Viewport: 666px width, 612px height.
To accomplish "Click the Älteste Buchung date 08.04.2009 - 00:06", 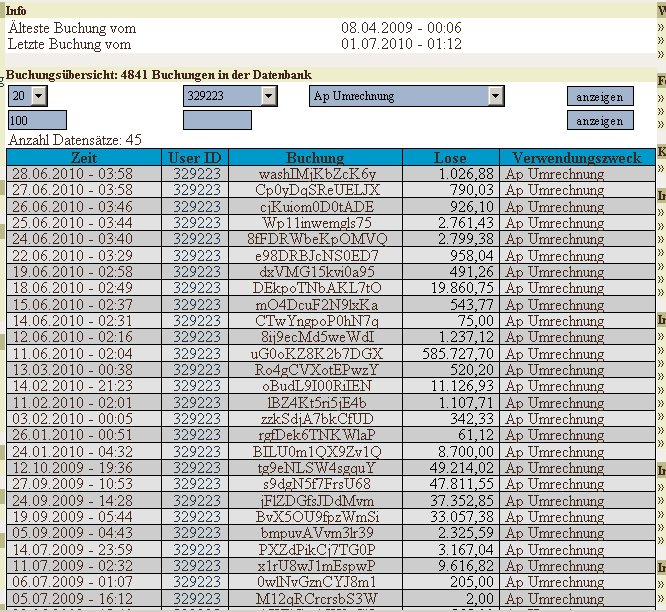I will [401, 28].
